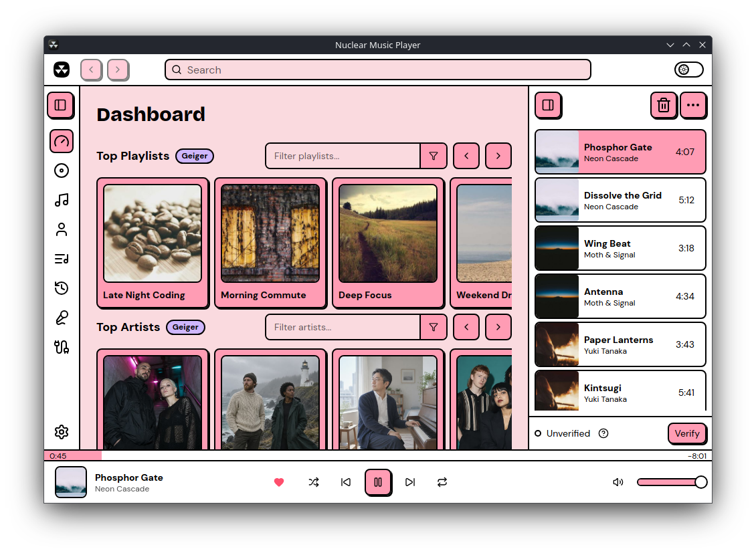Select Wing Beat in the queue

tap(620, 248)
